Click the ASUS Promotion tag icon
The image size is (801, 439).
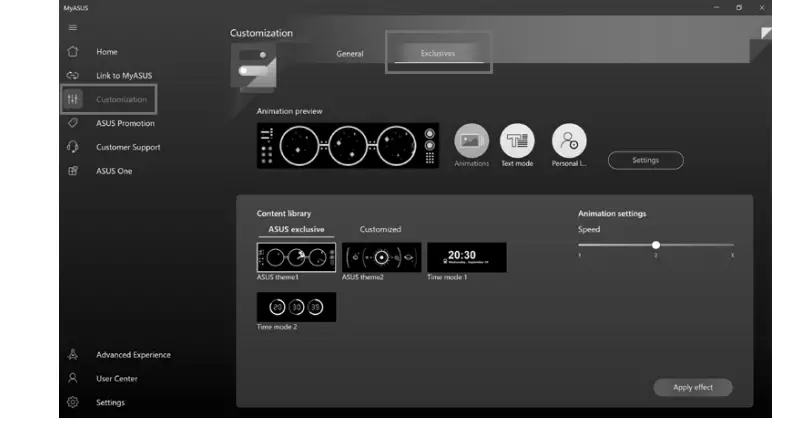(73, 123)
